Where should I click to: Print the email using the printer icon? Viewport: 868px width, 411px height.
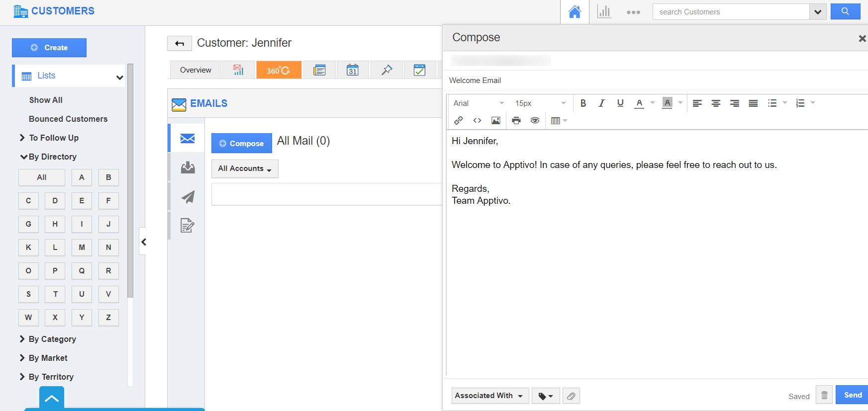[x=516, y=120]
